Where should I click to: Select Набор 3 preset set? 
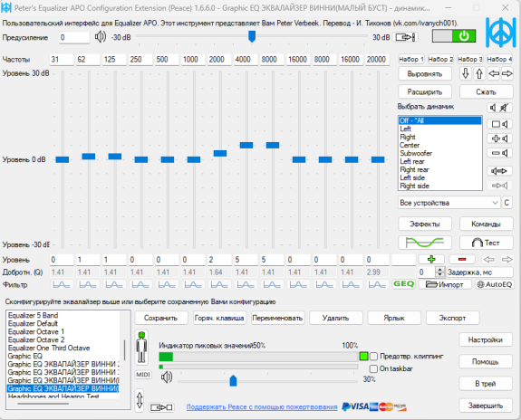470,59
